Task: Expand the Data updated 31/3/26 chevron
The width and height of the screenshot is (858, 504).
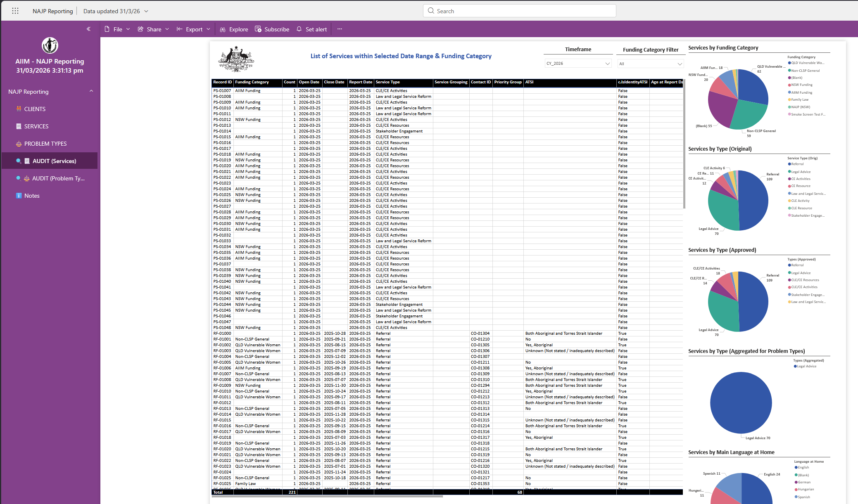Action: [x=146, y=11]
